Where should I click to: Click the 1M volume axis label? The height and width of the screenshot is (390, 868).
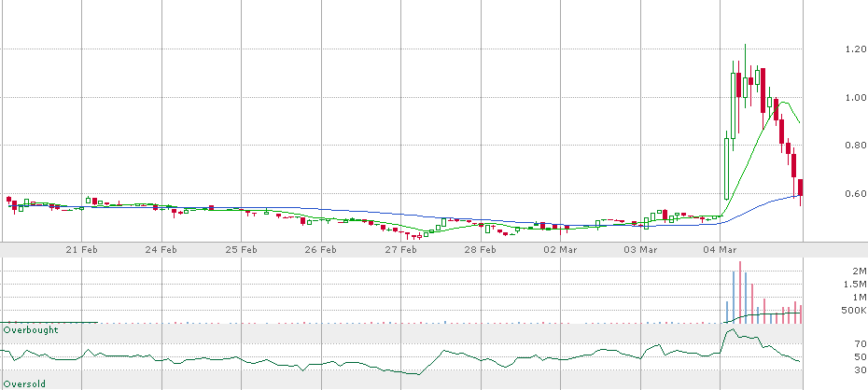860,298
